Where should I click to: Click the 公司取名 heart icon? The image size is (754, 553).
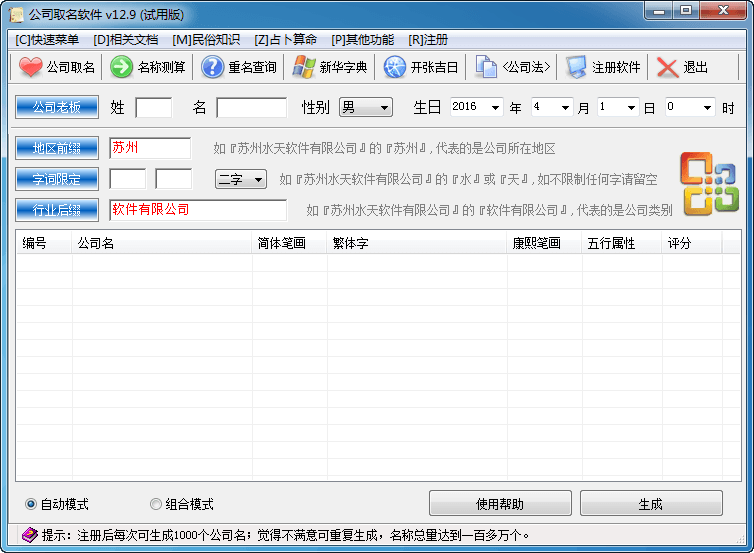32,67
